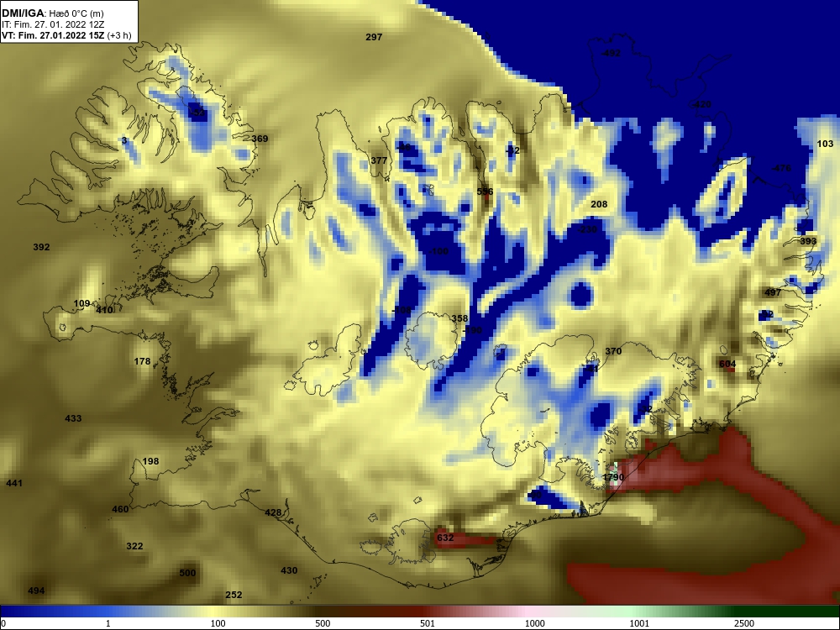Click the 'DMI/IGA: Hæð 0°C (m)' title text
The height and width of the screenshot is (630, 840).
pyautogui.click(x=52, y=13)
